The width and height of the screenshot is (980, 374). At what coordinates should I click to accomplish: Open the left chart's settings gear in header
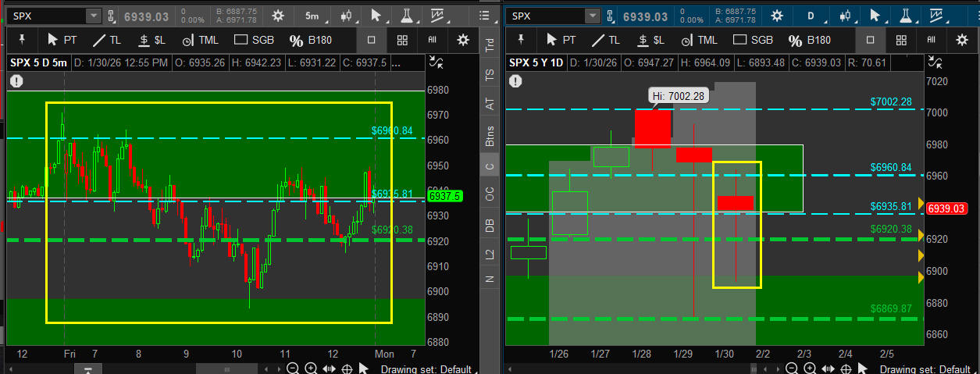tap(277, 16)
